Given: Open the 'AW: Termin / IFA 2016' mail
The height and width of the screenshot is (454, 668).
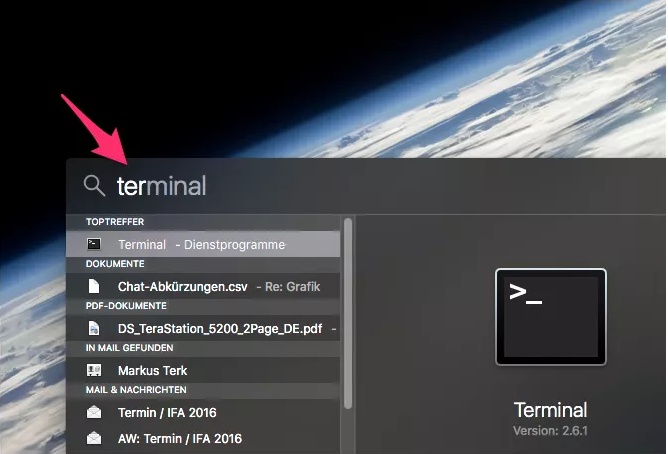Looking at the screenshot, I should tap(203, 438).
